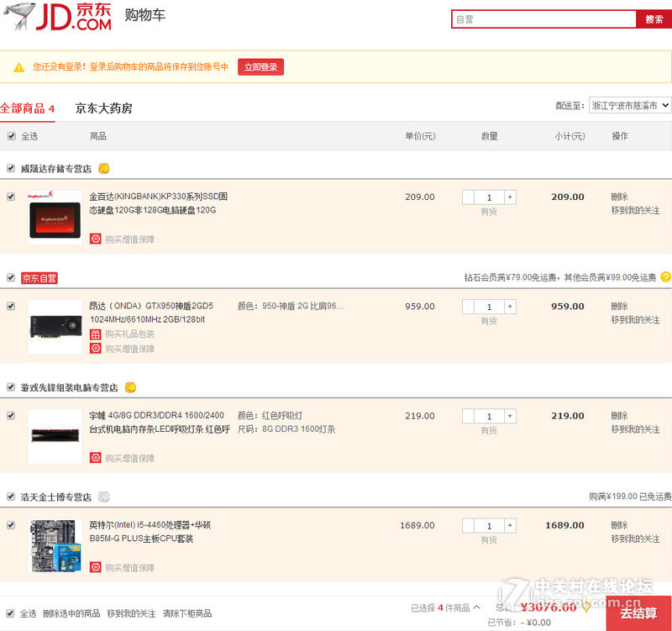The height and width of the screenshot is (631, 672).
Task: Click the 立即登录 button
Action: [x=260, y=67]
